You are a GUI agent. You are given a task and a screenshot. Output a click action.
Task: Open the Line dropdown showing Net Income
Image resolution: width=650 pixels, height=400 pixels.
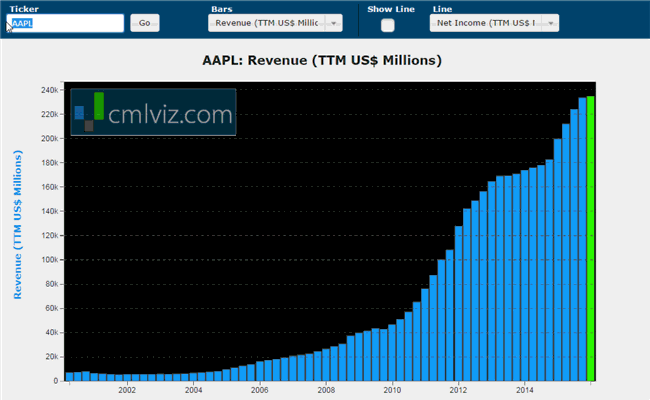[494, 23]
